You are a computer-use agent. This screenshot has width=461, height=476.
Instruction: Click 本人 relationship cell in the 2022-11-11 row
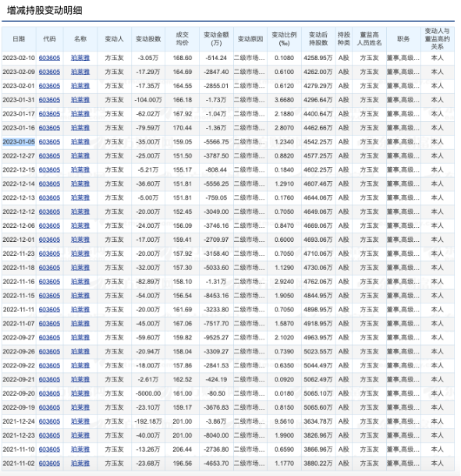[438, 310]
